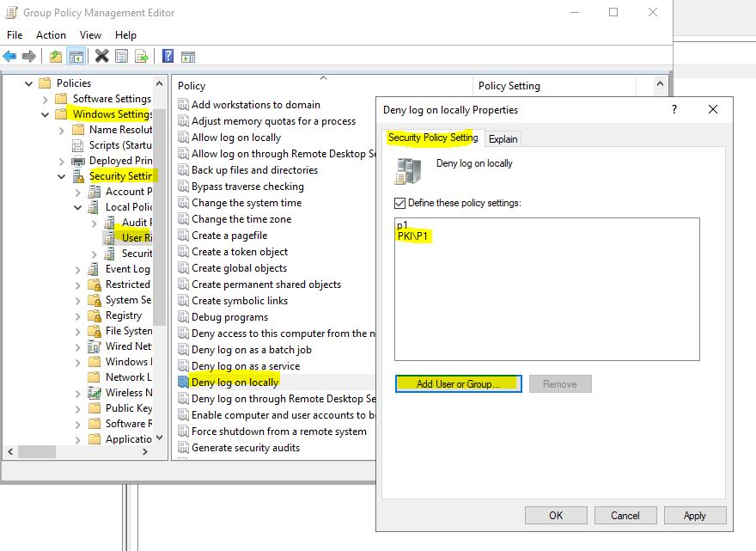
Task: Click the Wired Network tree icon
Action: pos(94,346)
